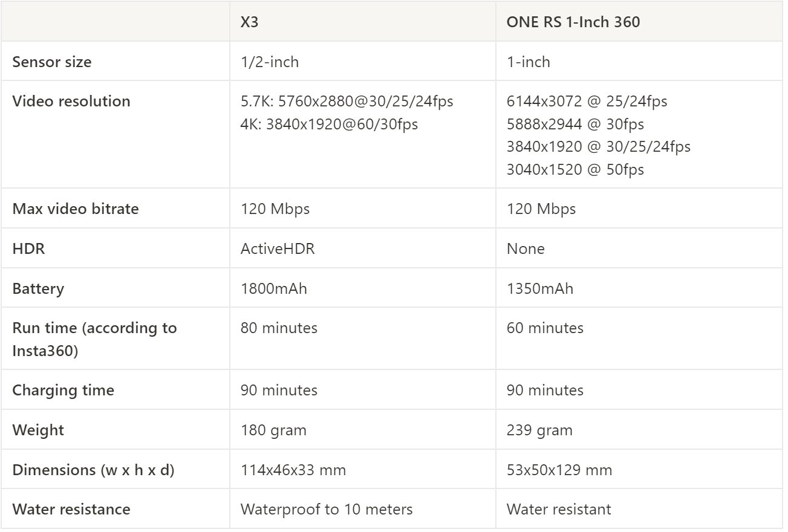Screen dimensions: 788x532
Task: Select the 3040x1520 @ 50fps line
Action: [575, 170]
